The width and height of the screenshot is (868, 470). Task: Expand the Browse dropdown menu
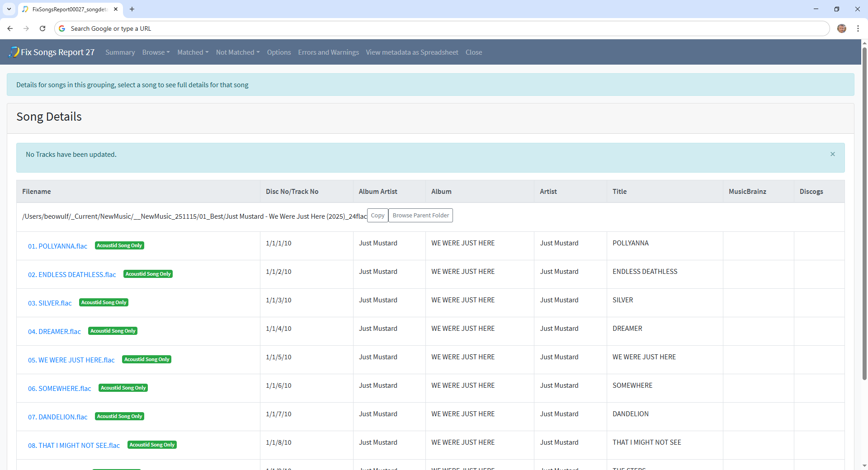(x=156, y=52)
